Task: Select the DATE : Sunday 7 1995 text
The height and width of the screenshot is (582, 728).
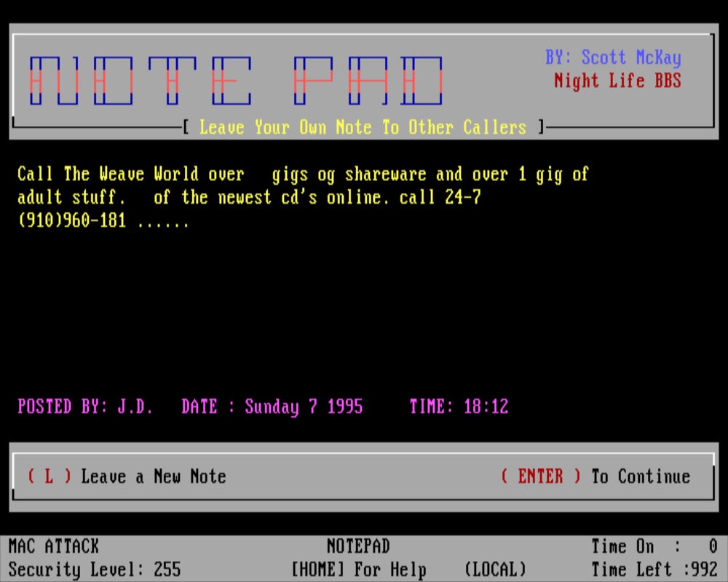Action: click(272, 407)
